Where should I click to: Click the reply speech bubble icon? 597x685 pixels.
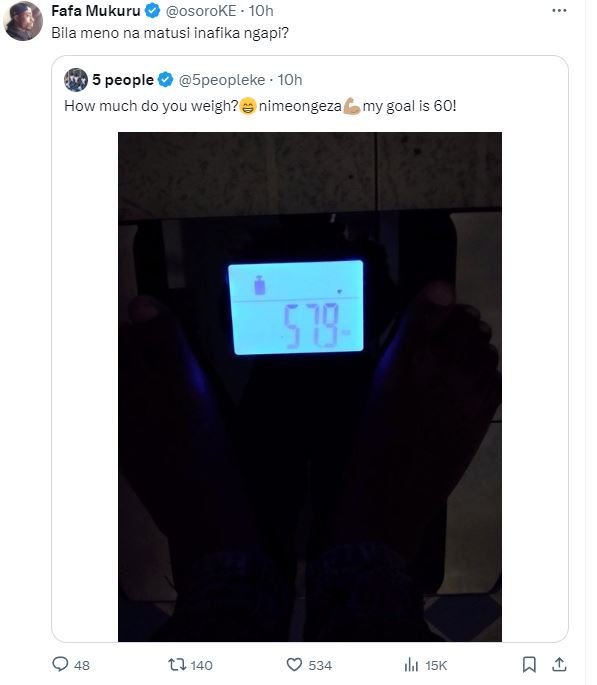[x=60, y=664]
